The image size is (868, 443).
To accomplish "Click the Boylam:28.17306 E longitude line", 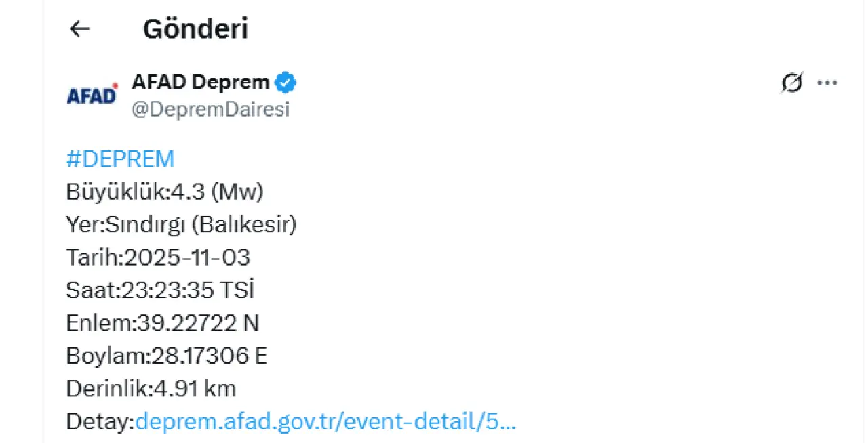I will coord(167,356).
